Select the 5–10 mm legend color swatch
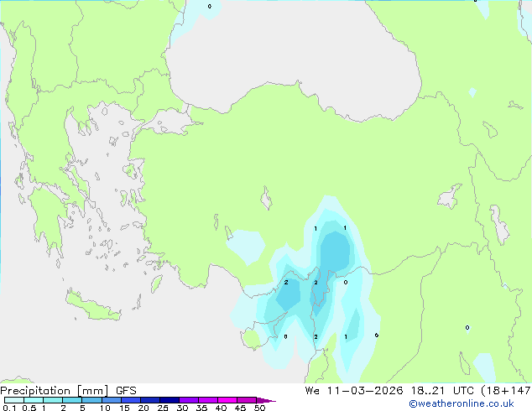The image size is (532, 411). [x=91, y=400]
